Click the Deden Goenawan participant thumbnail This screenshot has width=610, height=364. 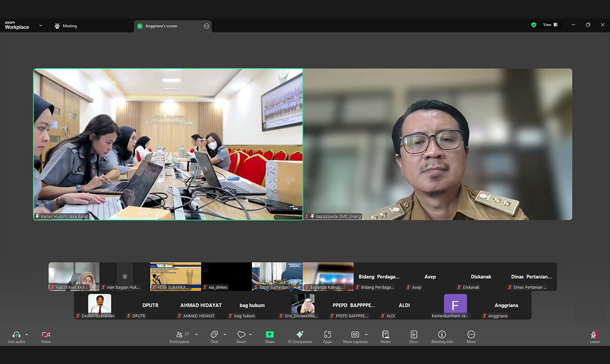pos(99,306)
